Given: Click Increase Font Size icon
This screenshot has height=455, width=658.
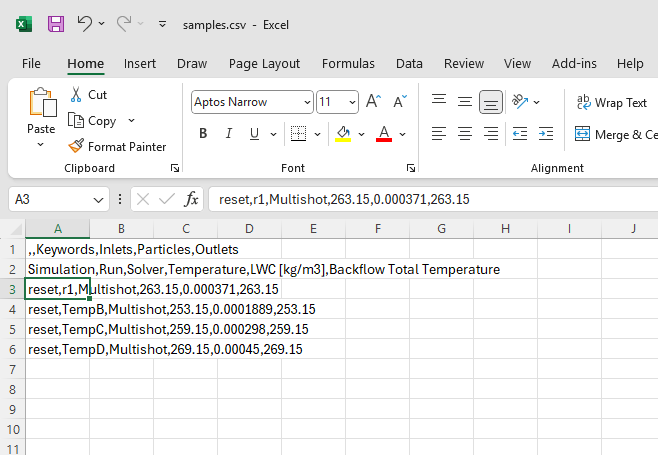Looking at the screenshot, I should pos(374,101).
